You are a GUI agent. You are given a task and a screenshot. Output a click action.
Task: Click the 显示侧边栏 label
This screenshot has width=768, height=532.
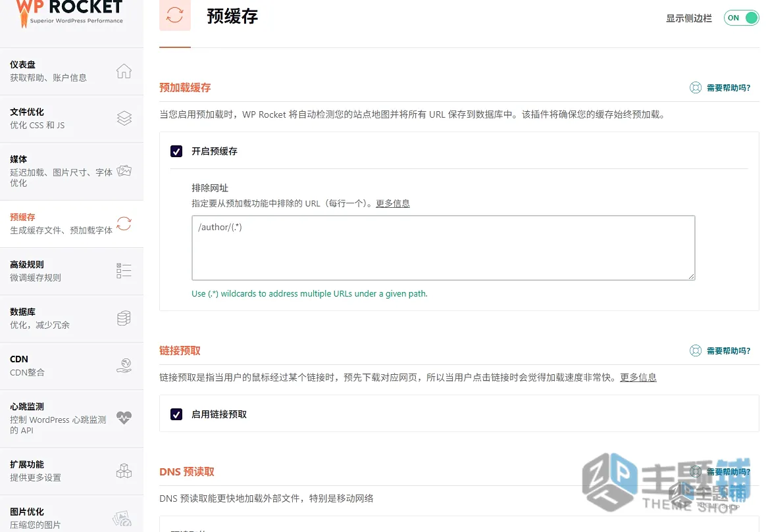(688, 18)
